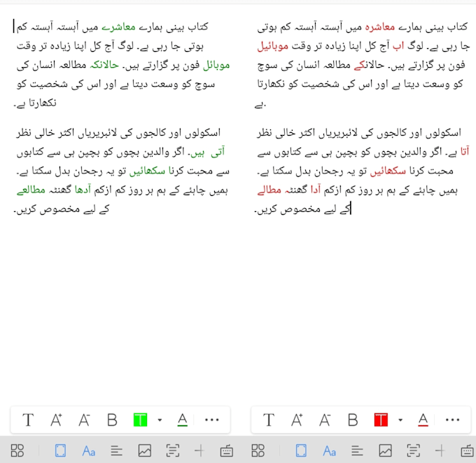Show the keyboard using the icon under the green toolbar
Viewport: 476px width, 463px height.
[227, 451]
